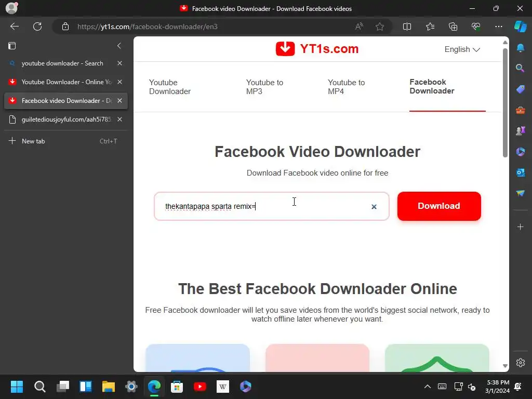Open split screen view

point(407,26)
